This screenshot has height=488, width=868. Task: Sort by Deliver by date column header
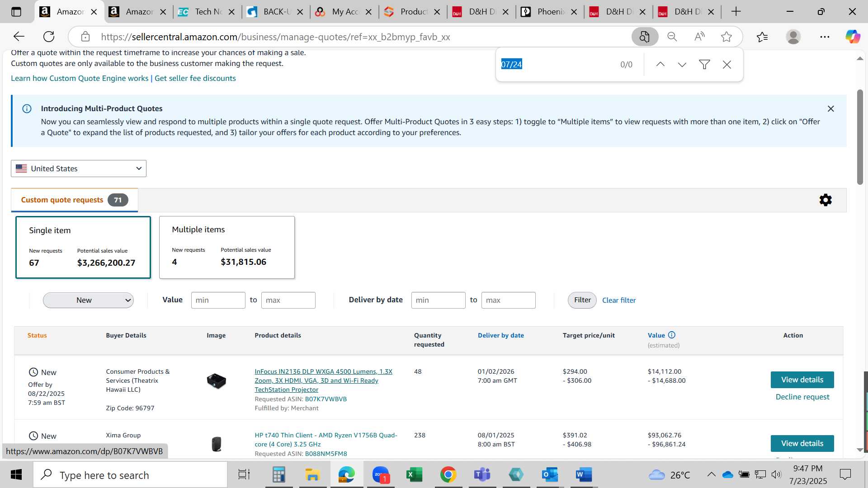[x=501, y=335]
